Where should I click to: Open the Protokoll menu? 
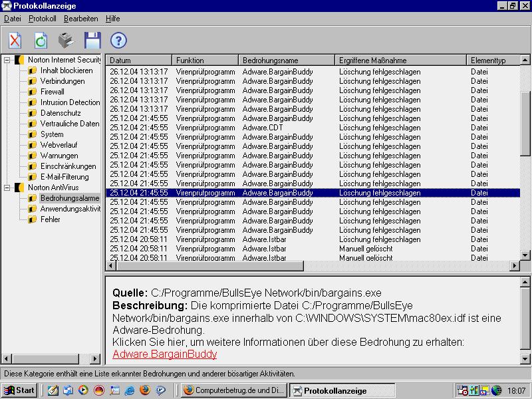point(43,19)
